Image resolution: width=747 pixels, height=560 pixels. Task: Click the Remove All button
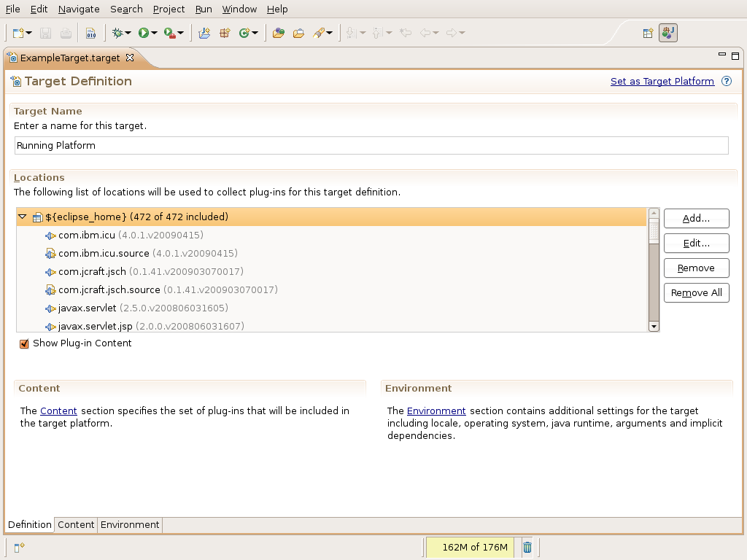[696, 293]
